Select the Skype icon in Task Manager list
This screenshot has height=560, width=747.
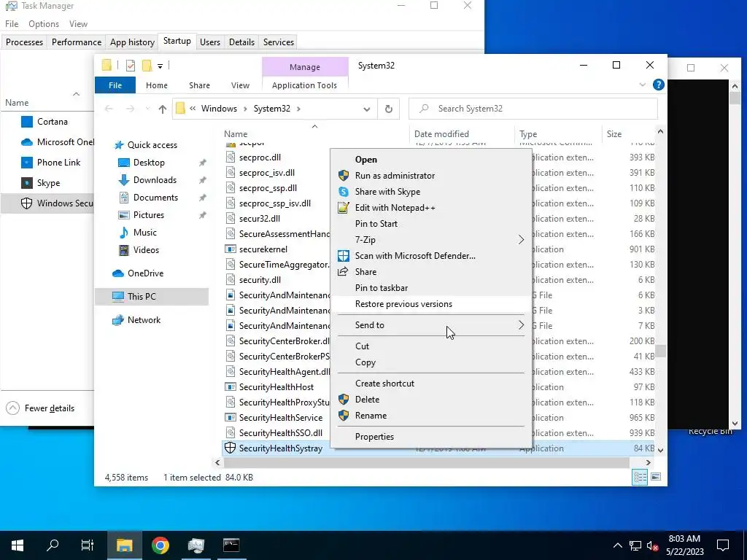[x=27, y=183]
